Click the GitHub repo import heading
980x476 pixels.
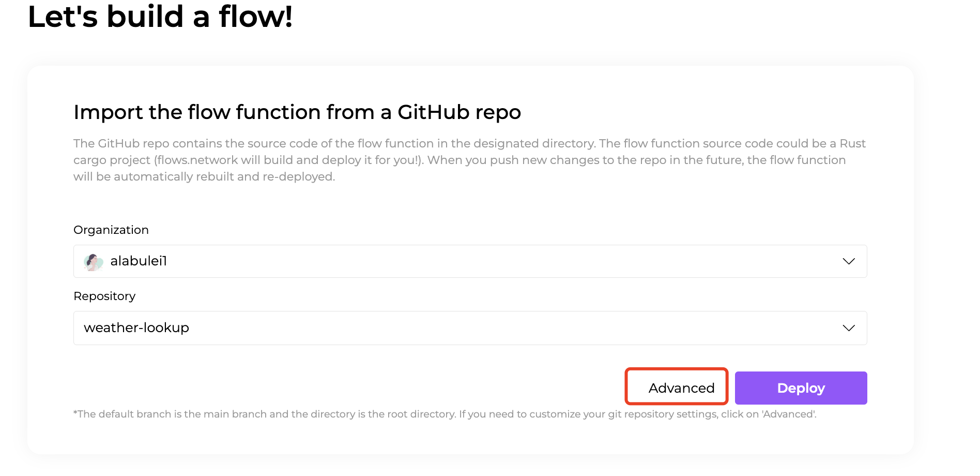(x=297, y=112)
